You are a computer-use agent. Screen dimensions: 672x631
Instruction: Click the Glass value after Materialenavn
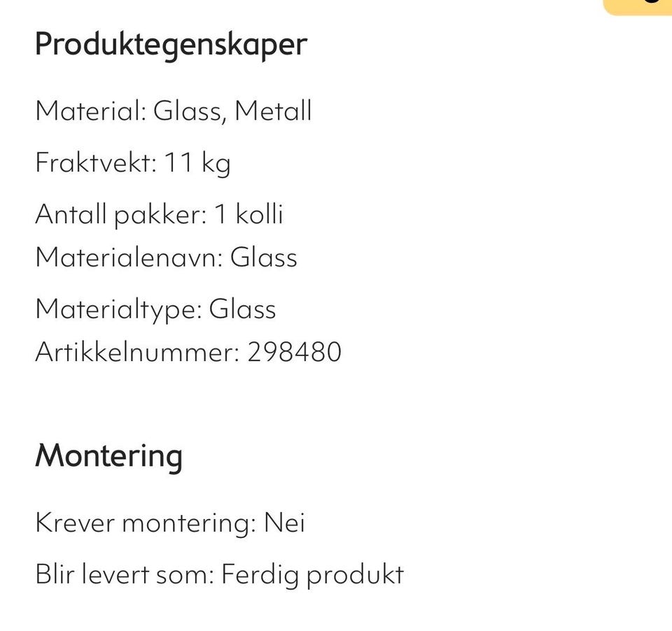click(264, 257)
